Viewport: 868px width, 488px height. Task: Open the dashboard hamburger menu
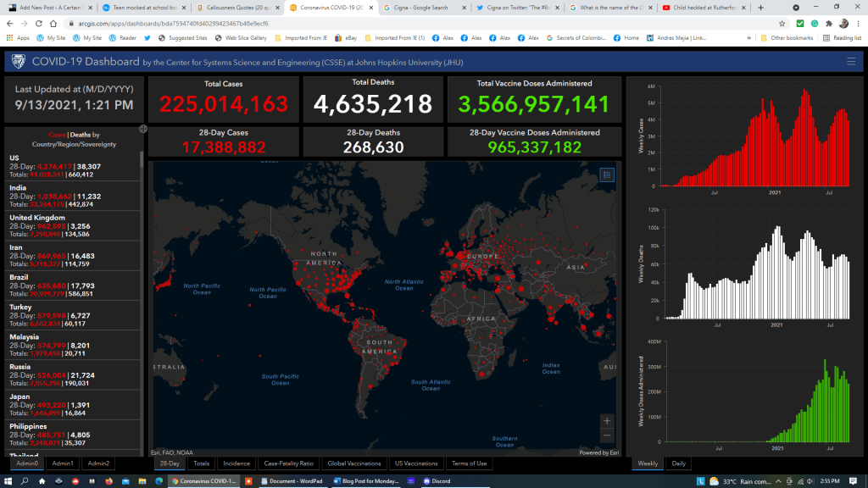click(x=851, y=62)
